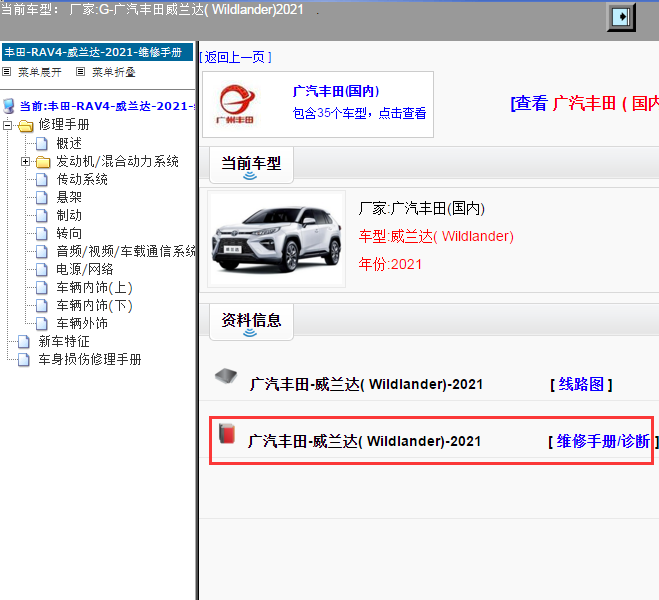Select 转向 in the tree

tap(69, 234)
